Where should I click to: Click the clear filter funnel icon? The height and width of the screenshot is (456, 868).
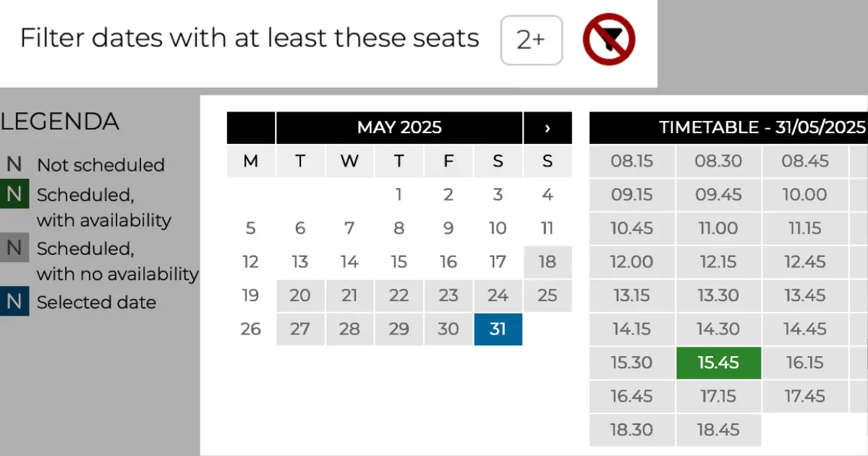coord(609,39)
